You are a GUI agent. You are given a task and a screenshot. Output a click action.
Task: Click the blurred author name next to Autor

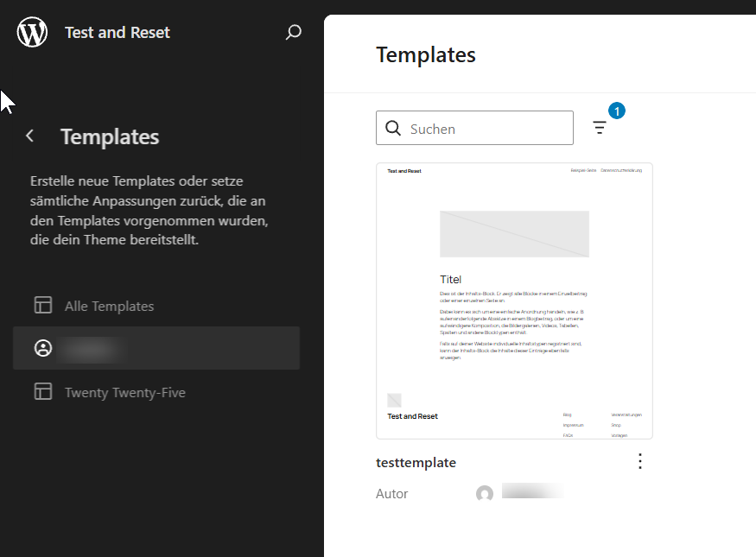[531, 493]
